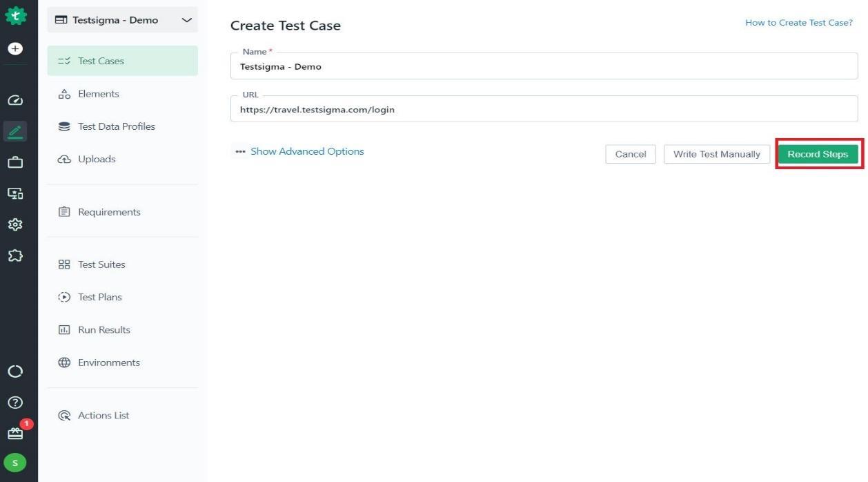Go to Test Data Profiles
Image resolution: width=868 pixels, height=482 pixels.
point(116,126)
